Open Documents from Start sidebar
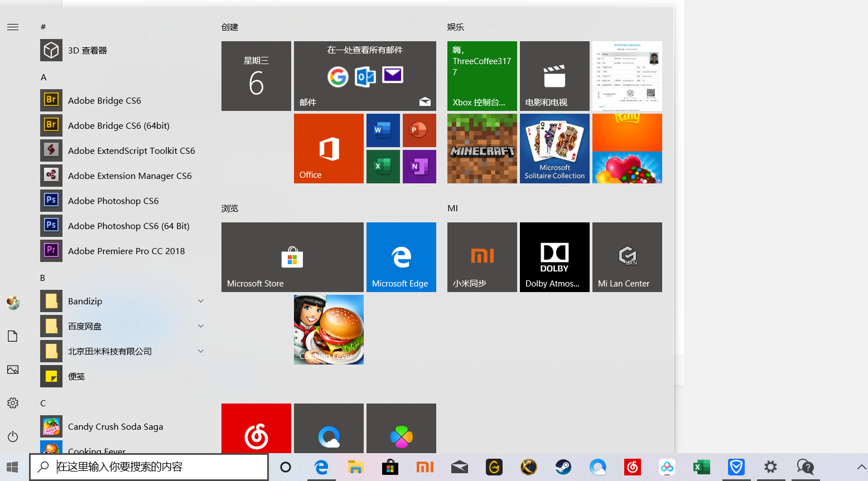Screen dimensions: 868x481 pos(13,336)
